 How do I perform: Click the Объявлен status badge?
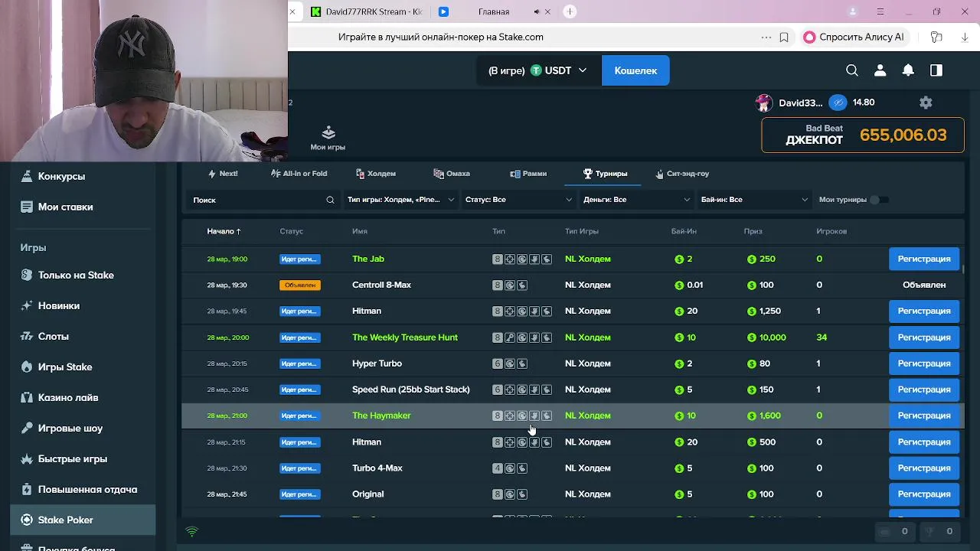click(x=299, y=285)
